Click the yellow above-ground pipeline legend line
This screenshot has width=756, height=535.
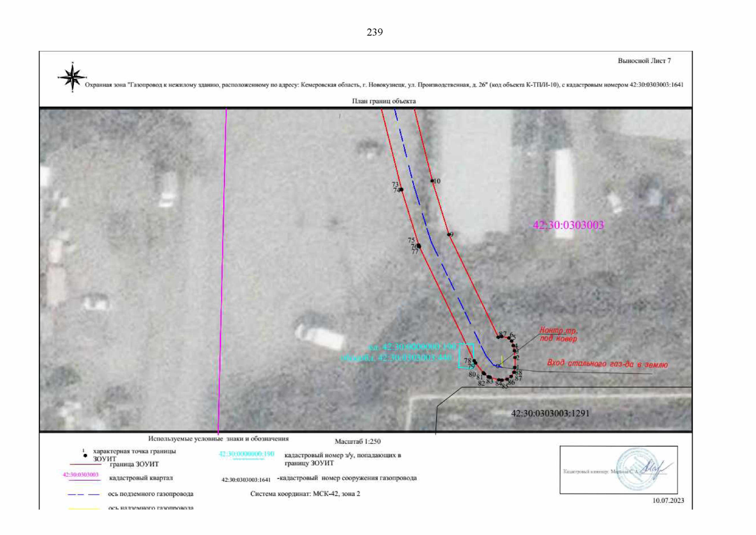(84, 508)
